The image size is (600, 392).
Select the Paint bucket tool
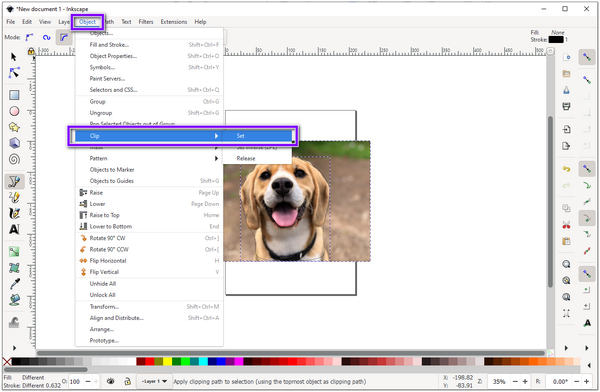(14, 299)
